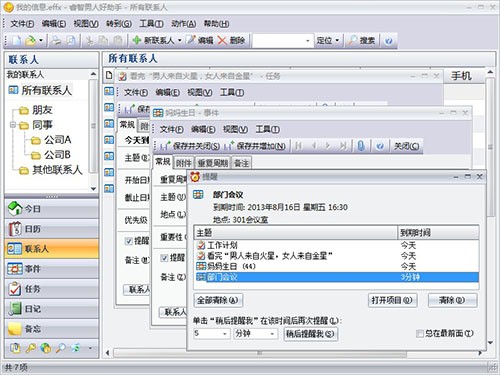Click the print preview toolbar icon
The width and height of the screenshot is (500, 375).
(x=70, y=41)
